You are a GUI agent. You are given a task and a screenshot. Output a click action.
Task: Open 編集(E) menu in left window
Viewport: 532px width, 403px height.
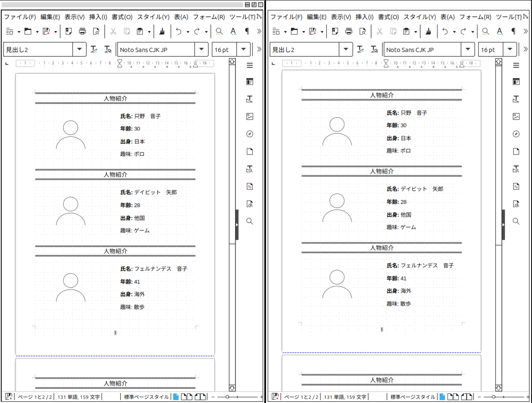[x=50, y=17]
